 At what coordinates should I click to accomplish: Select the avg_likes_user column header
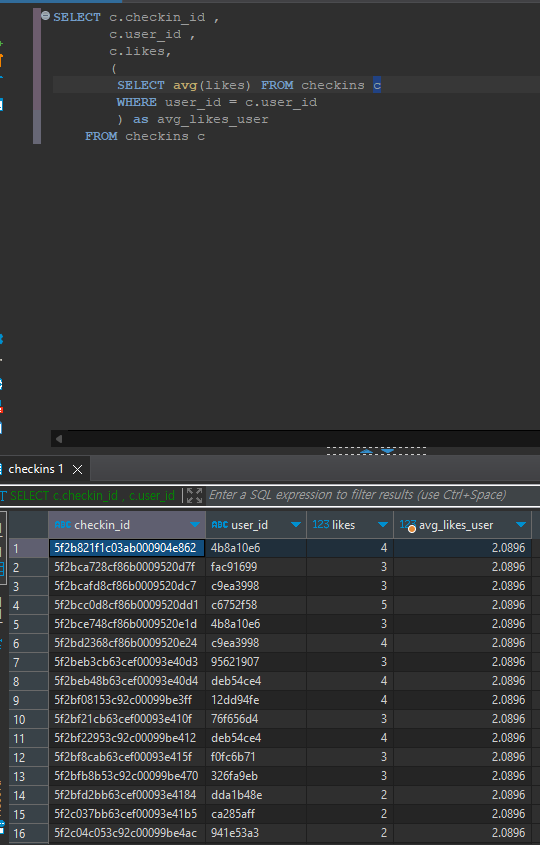(x=462, y=525)
